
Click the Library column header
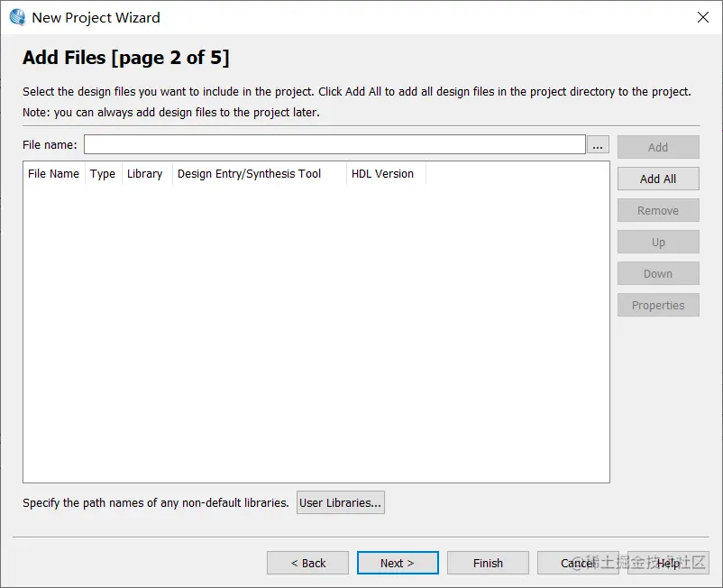[x=145, y=174]
